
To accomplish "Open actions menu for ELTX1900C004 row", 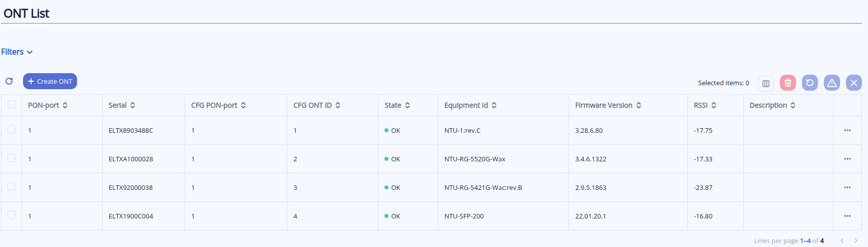I will [847, 216].
